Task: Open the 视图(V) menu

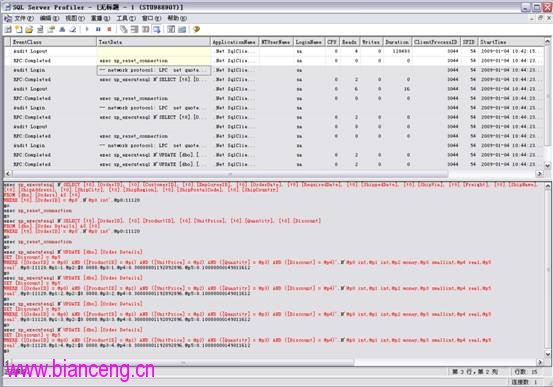Action: tap(75, 18)
